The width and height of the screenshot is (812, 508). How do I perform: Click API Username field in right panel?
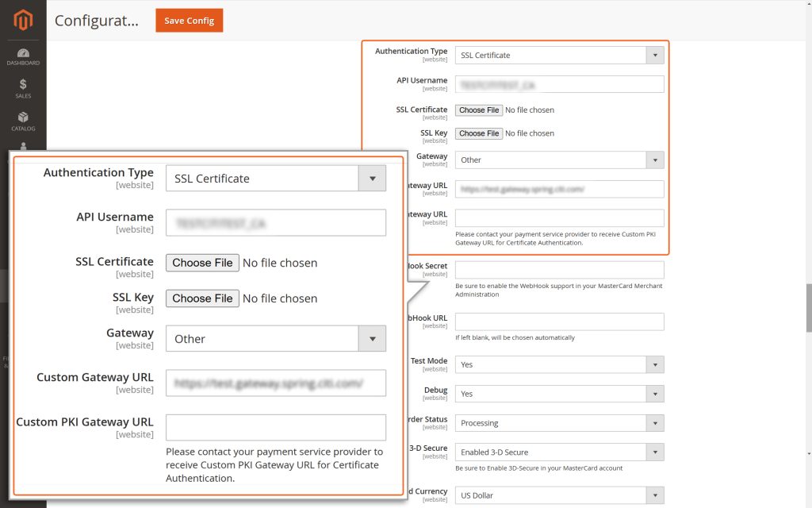point(559,84)
